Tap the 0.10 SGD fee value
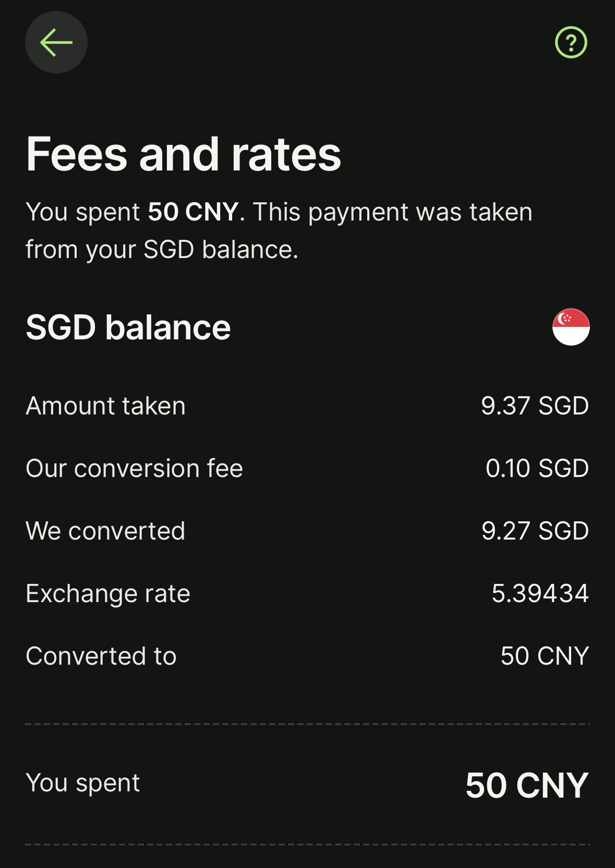 coord(537,468)
